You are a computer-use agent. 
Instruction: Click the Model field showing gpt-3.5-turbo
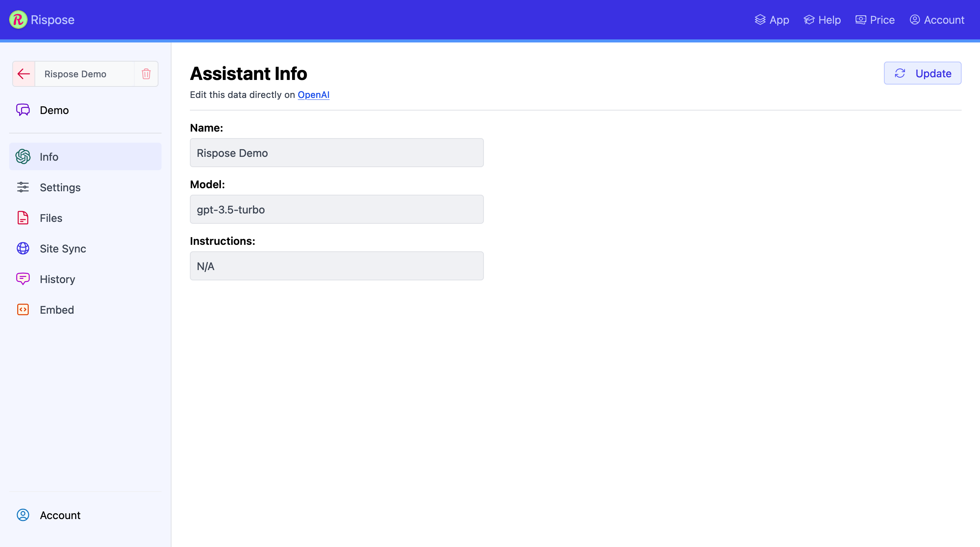(x=336, y=210)
